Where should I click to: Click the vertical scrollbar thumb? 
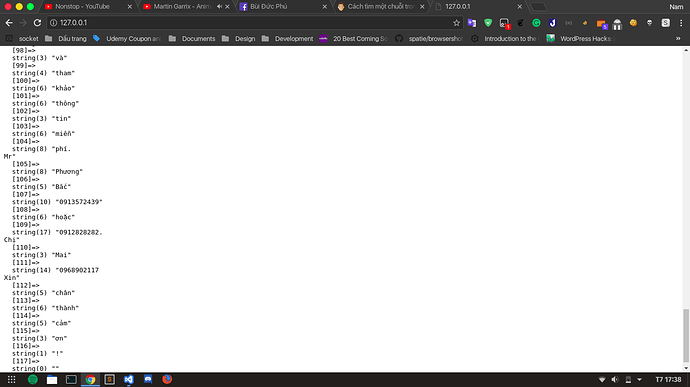[x=686, y=335]
